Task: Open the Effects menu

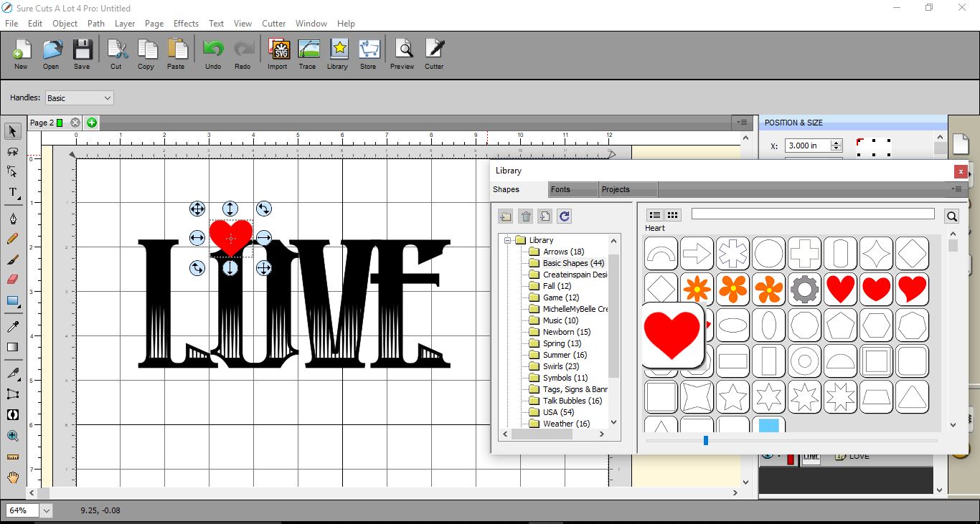Action: coord(186,24)
